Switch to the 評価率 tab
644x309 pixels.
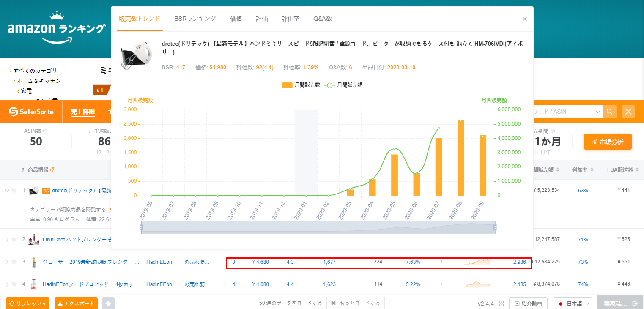pyautogui.click(x=291, y=19)
